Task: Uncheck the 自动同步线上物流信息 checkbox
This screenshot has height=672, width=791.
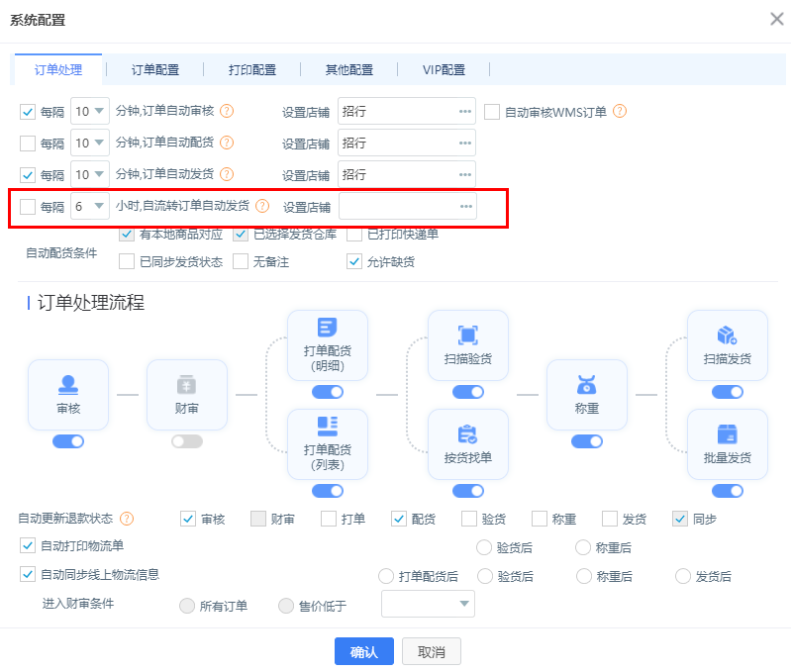Action: 28,574
